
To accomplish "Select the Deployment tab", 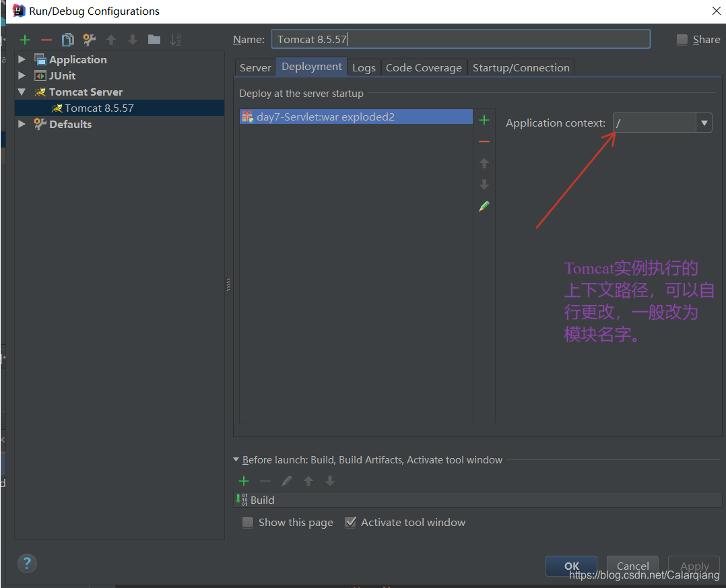I will point(312,67).
